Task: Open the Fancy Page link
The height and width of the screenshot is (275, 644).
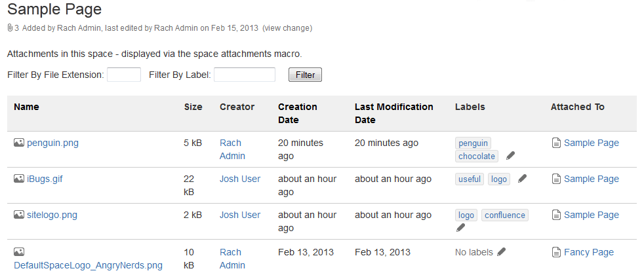Action: point(589,252)
